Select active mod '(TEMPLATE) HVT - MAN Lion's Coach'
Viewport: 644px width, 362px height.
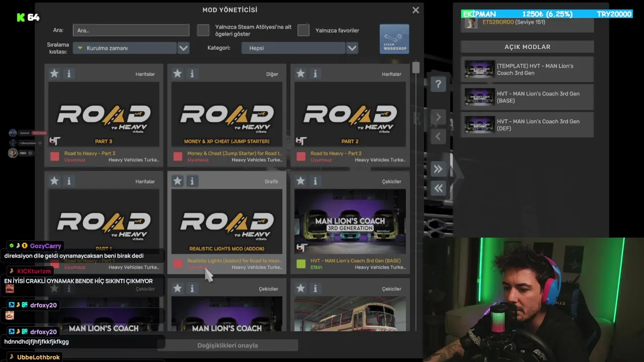tap(527, 69)
